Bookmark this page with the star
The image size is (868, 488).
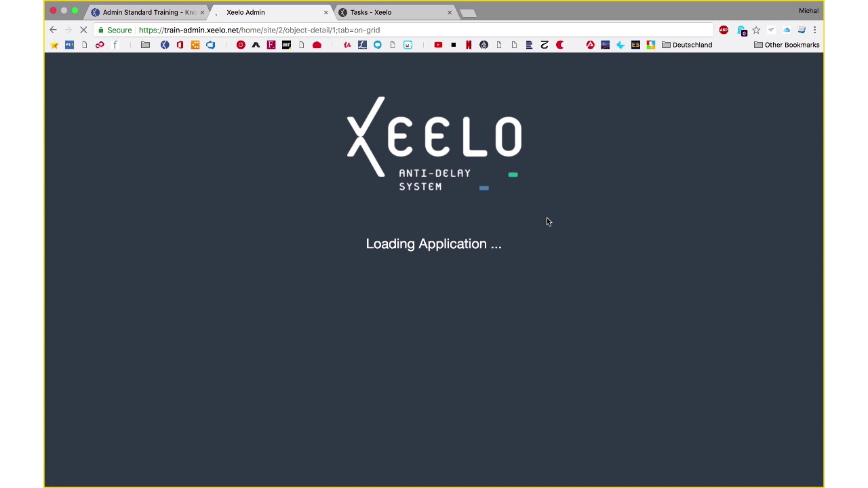(756, 30)
